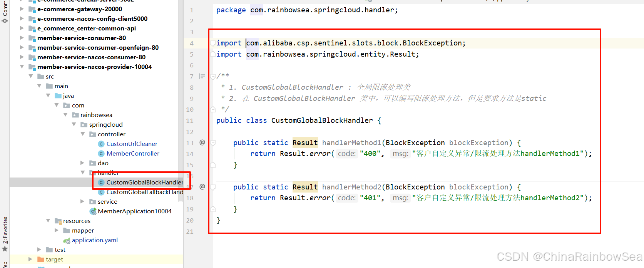Click the target folder orange icon
The image size is (644, 268).
pos(41,259)
